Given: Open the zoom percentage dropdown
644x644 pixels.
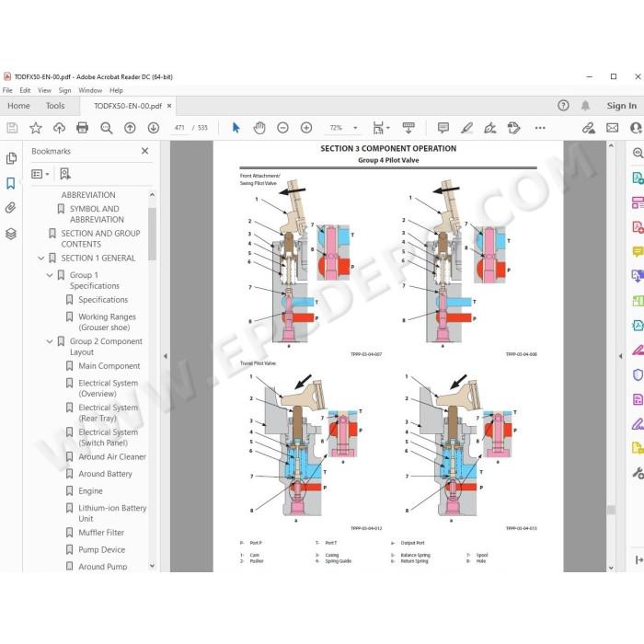Looking at the screenshot, I should (356, 128).
